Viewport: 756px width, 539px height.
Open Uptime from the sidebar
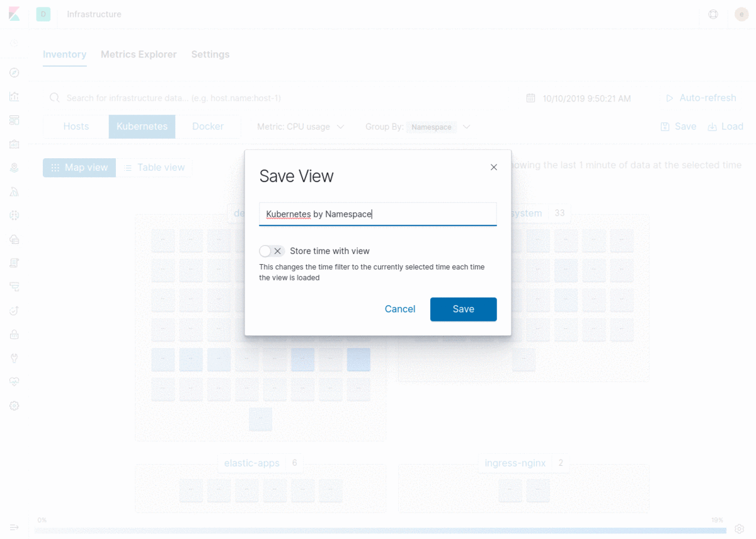14,311
